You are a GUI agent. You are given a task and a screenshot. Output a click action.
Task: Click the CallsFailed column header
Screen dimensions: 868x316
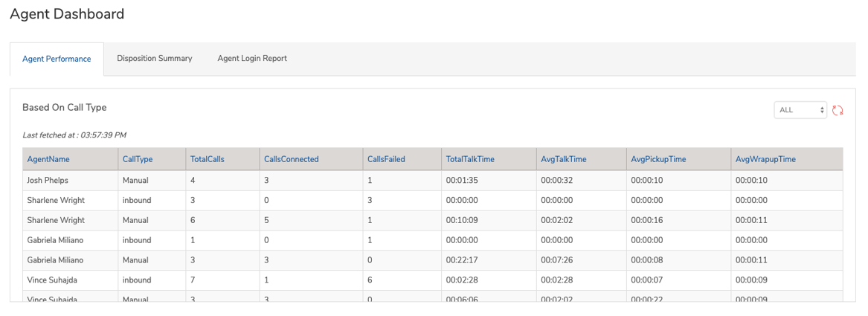(x=386, y=159)
